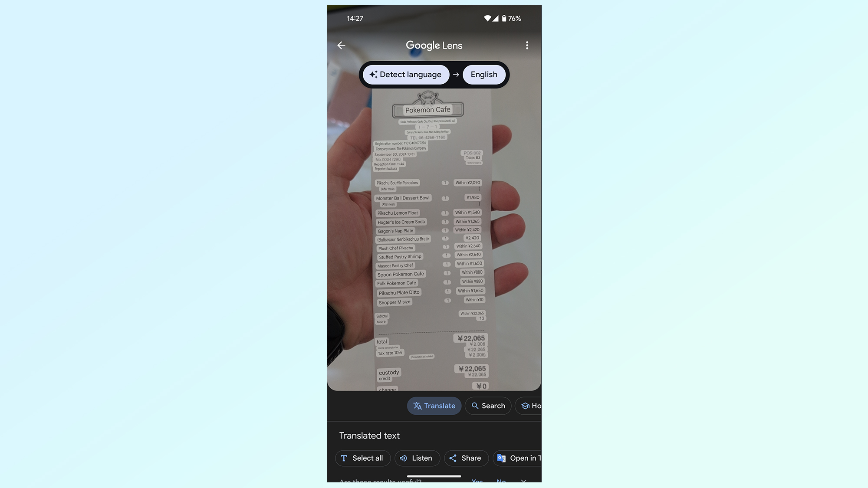
Task: Switch to the Translate tab
Action: pyautogui.click(x=434, y=406)
